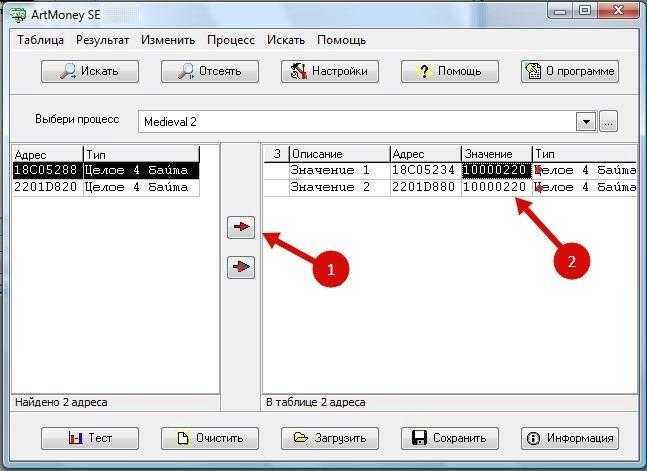
Task: Select the Значение 1 description cell
Action: click(340, 170)
